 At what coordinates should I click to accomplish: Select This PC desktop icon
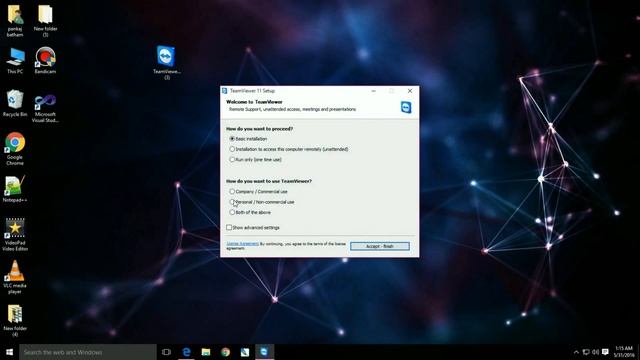[x=15, y=60]
